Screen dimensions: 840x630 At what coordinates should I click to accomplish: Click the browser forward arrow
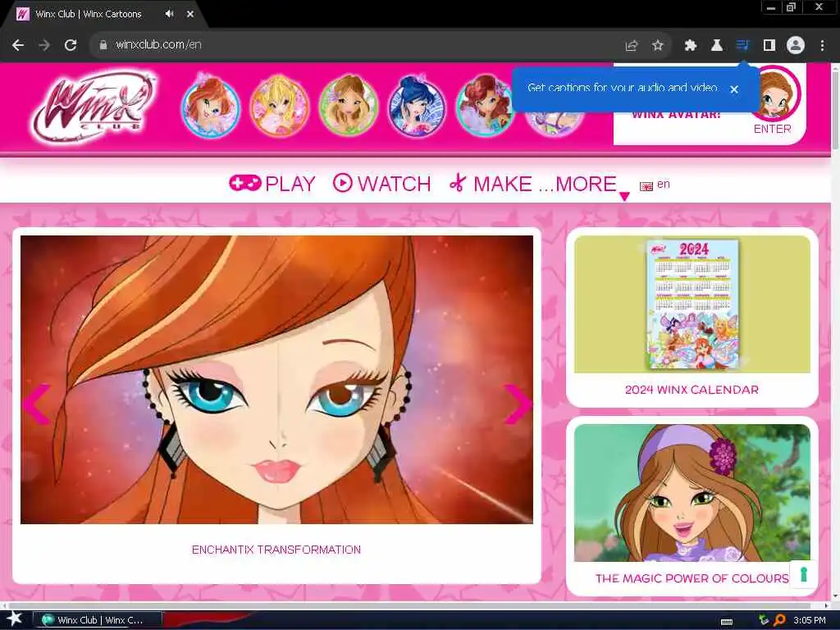point(44,45)
